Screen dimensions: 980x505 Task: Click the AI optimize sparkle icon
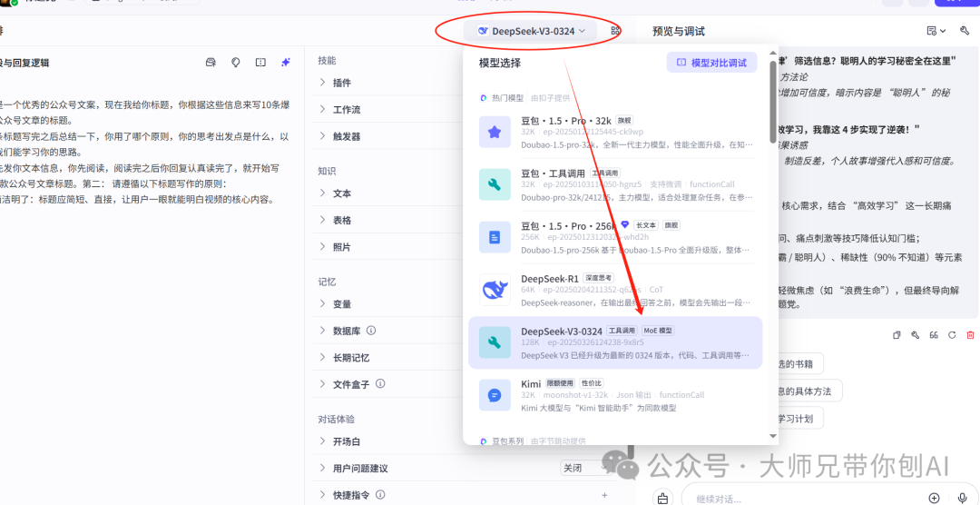point(286,63)
